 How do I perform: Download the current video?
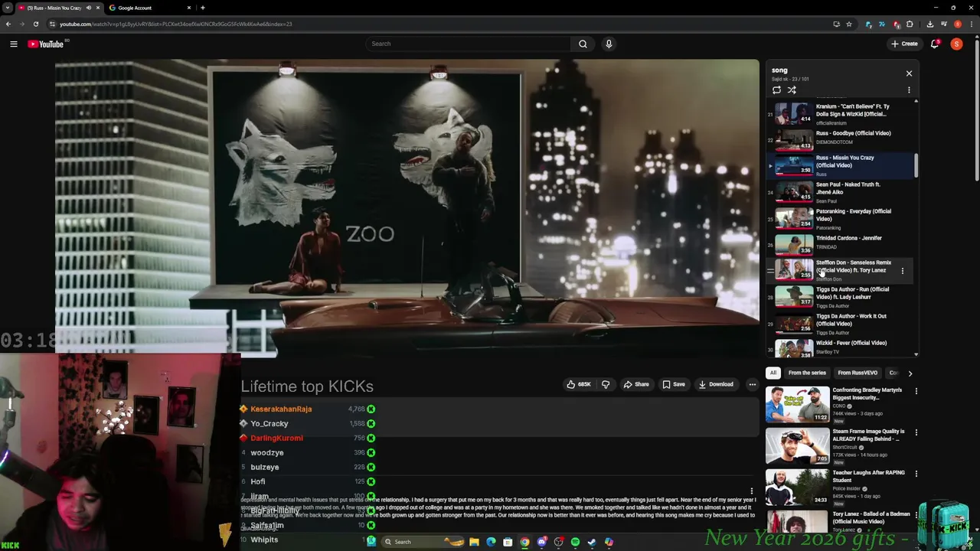coord(716,384)
